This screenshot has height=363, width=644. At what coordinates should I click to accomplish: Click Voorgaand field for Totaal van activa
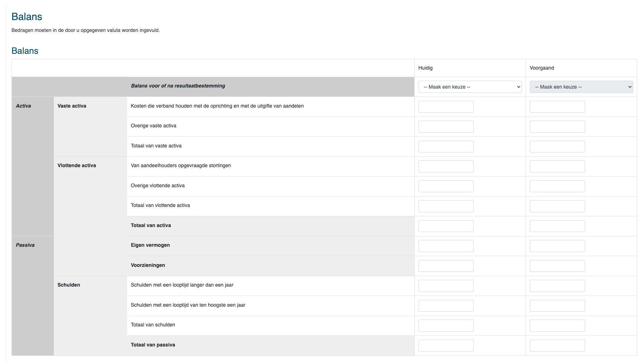tap(557, 226)
